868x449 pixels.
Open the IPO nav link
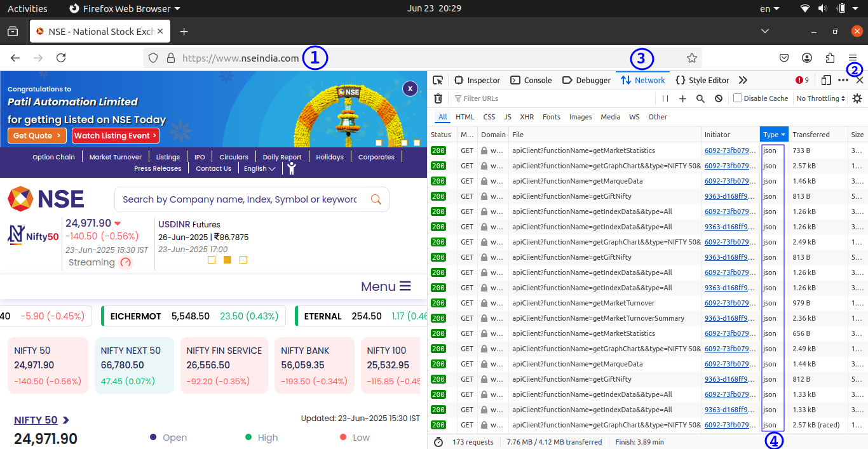(x=200, y=157)
